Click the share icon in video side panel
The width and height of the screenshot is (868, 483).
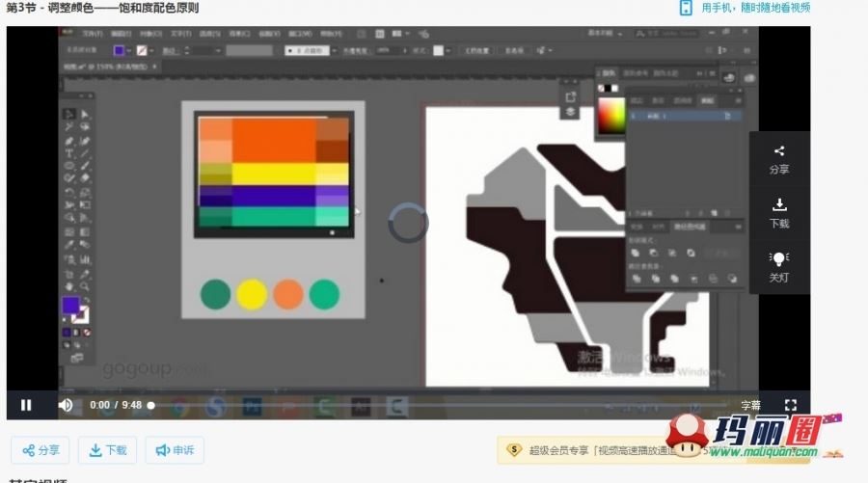tap(779, 151)
